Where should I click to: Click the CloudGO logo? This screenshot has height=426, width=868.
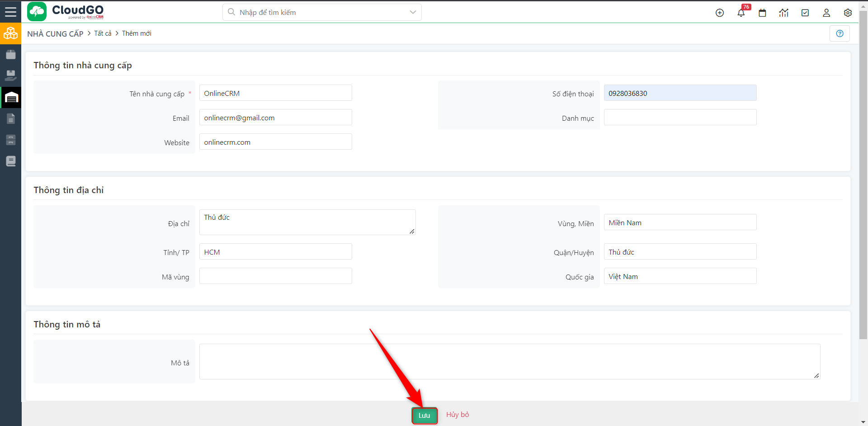click(66, 12)
